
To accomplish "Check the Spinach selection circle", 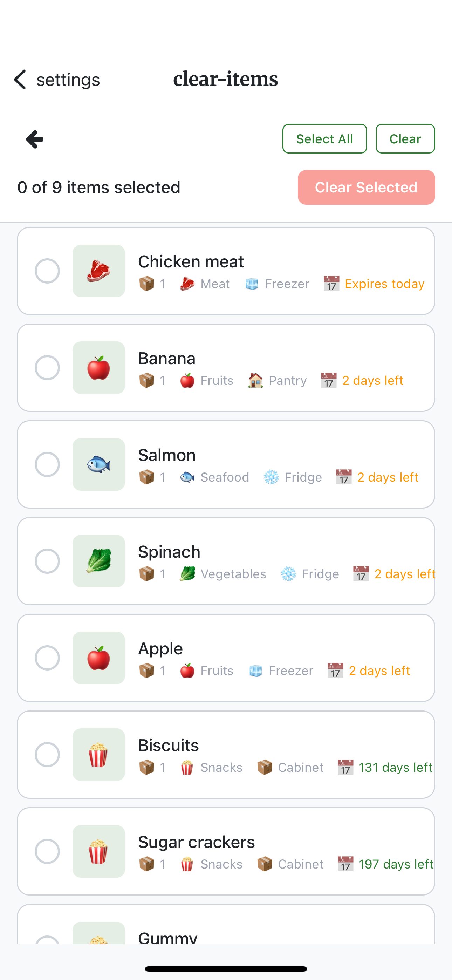I will point(47,561).
